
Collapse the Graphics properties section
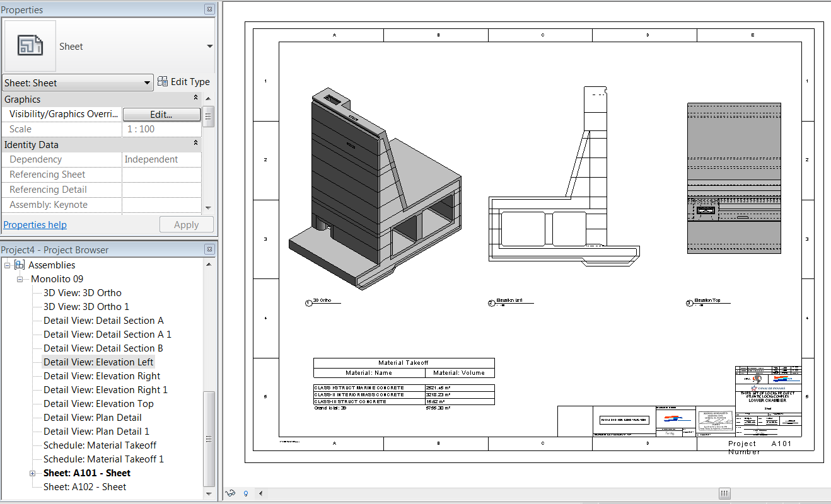[195, 99]
